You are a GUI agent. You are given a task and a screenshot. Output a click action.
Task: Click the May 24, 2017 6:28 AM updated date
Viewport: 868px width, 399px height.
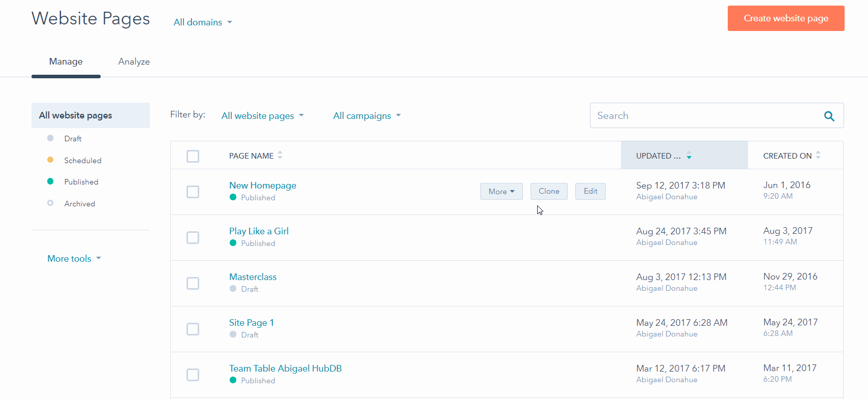tap(682, 323)
